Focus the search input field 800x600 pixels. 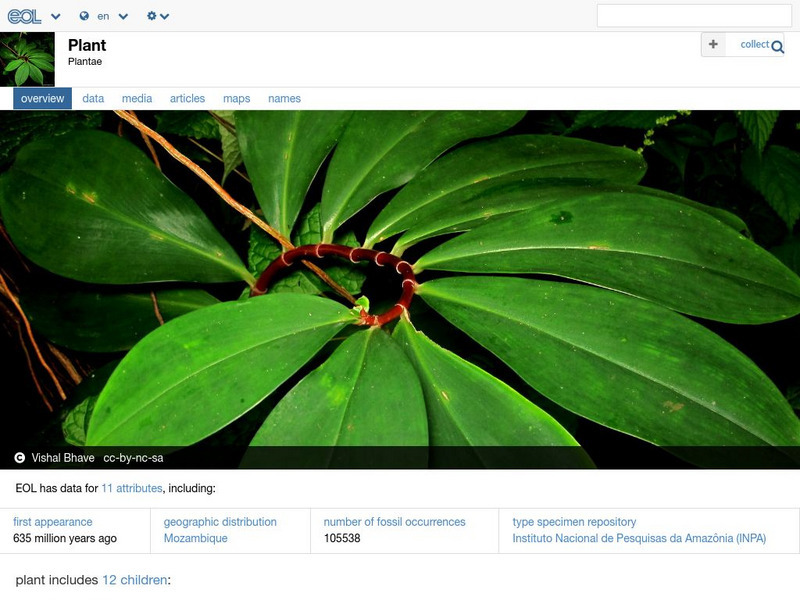(693, 16)
